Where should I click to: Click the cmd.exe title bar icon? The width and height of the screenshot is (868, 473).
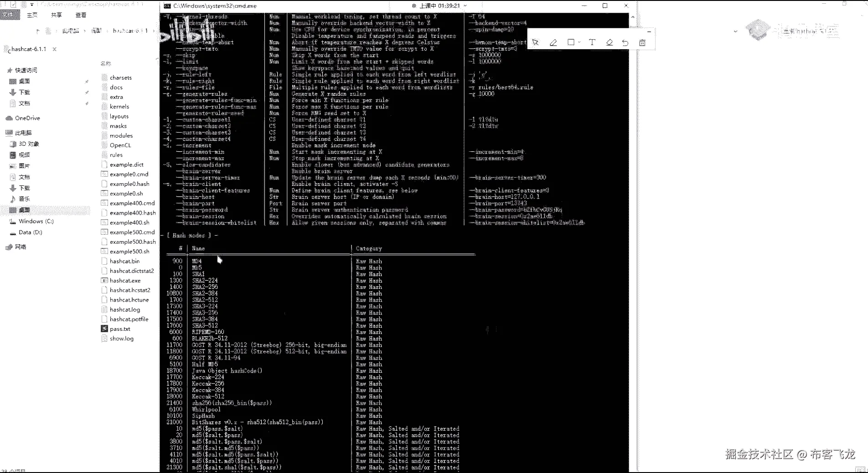(167, 6)
